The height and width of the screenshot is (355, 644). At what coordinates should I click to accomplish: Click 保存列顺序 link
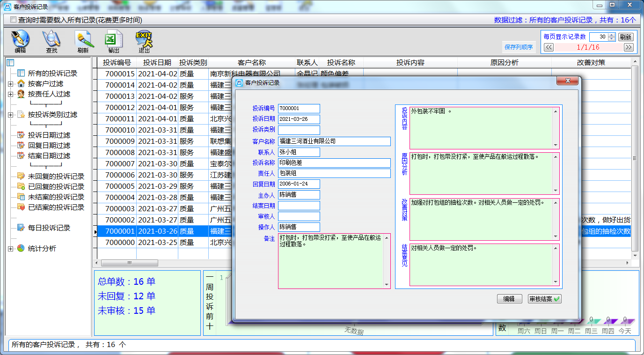pyautogui.click(x=518, y=47)
